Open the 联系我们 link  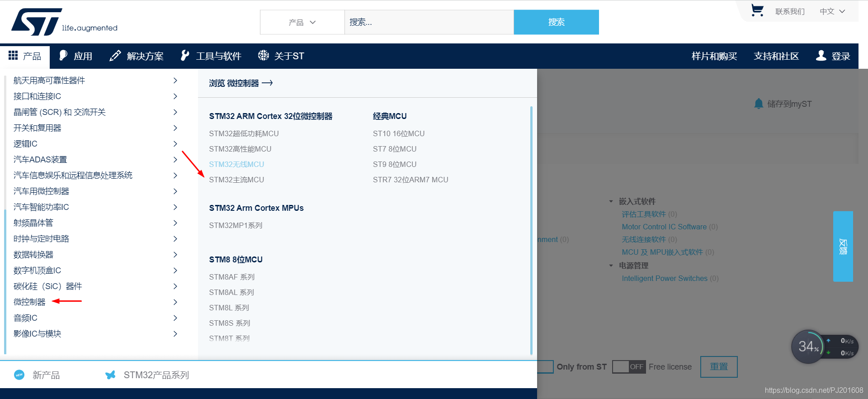tap(790, 11)
